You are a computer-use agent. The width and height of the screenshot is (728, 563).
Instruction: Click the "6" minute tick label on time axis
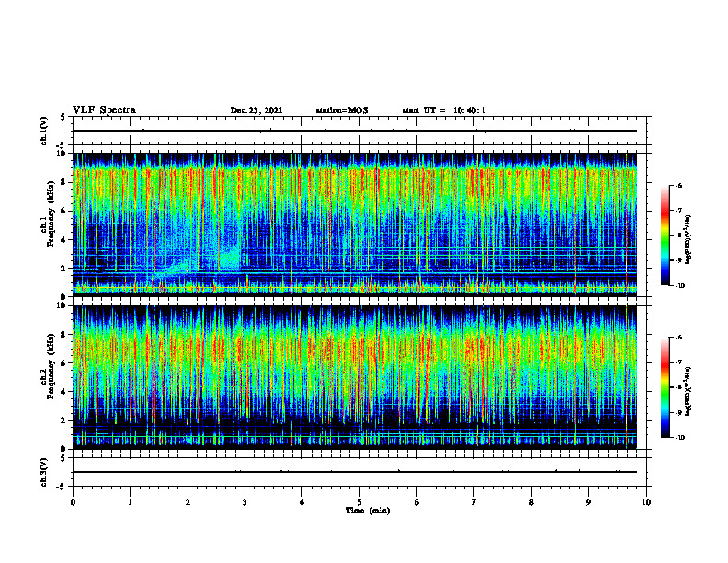(x=416, y=502)
